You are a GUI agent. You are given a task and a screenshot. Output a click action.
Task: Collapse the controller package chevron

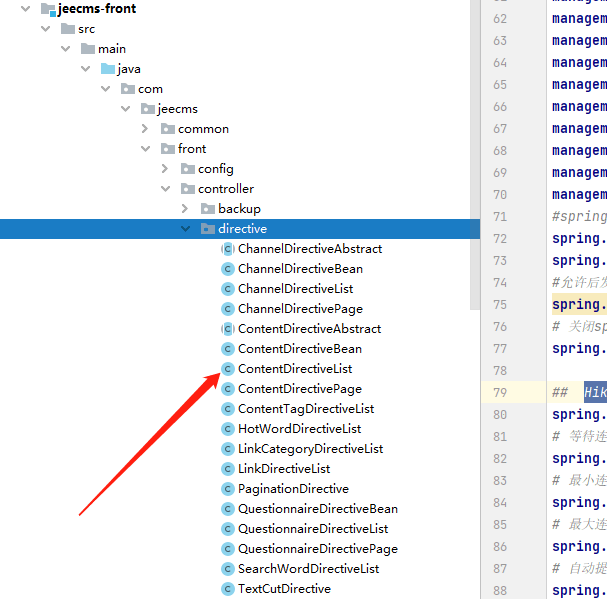click(x=166, y=189)
